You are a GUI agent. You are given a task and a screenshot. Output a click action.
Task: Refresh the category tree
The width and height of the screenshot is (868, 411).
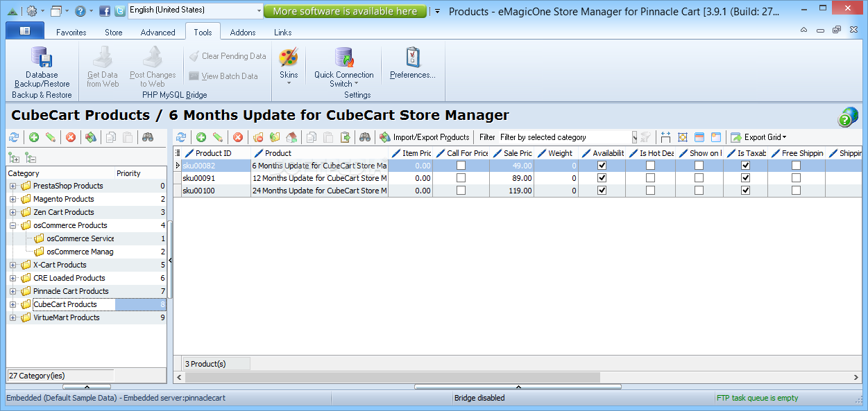tap(13, 137)
